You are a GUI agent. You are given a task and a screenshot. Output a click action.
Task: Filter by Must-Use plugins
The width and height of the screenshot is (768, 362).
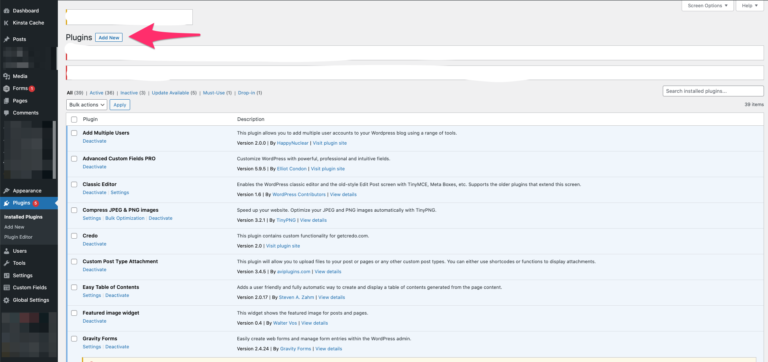pyautogui.click(x=214, y=93)
